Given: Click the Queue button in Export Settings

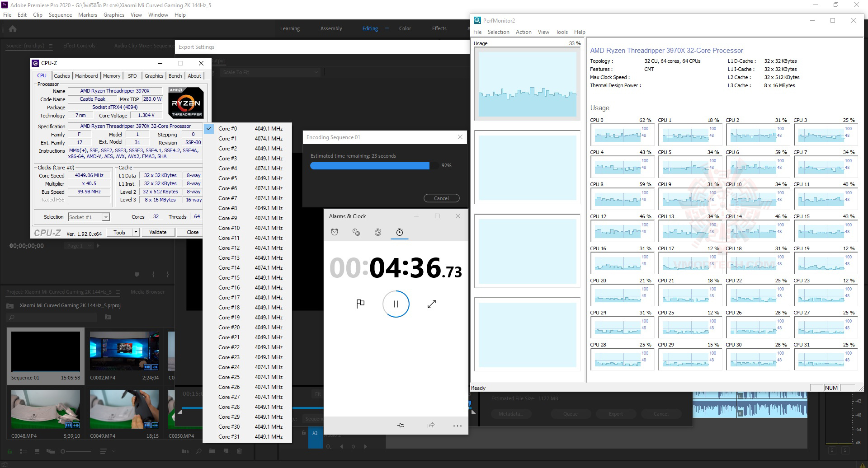Looking at the screenshot, I should (570, 414).
